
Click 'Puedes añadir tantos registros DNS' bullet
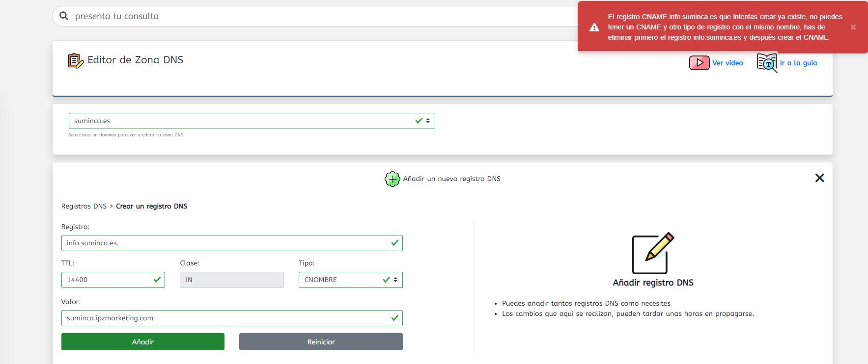(586, 303)
